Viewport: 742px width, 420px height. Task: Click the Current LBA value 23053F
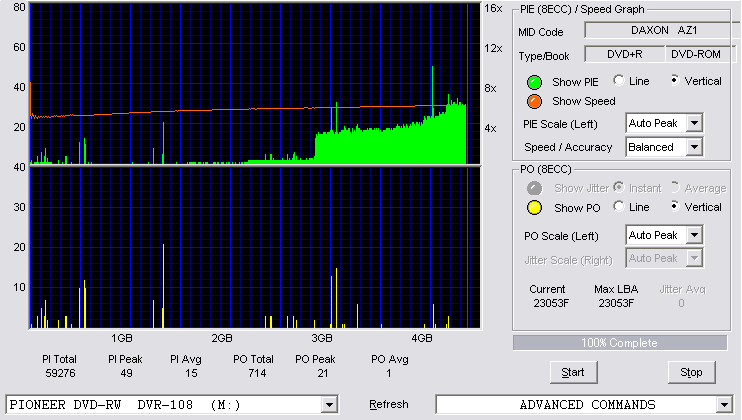pyautogui.click(x=551, y=303)
